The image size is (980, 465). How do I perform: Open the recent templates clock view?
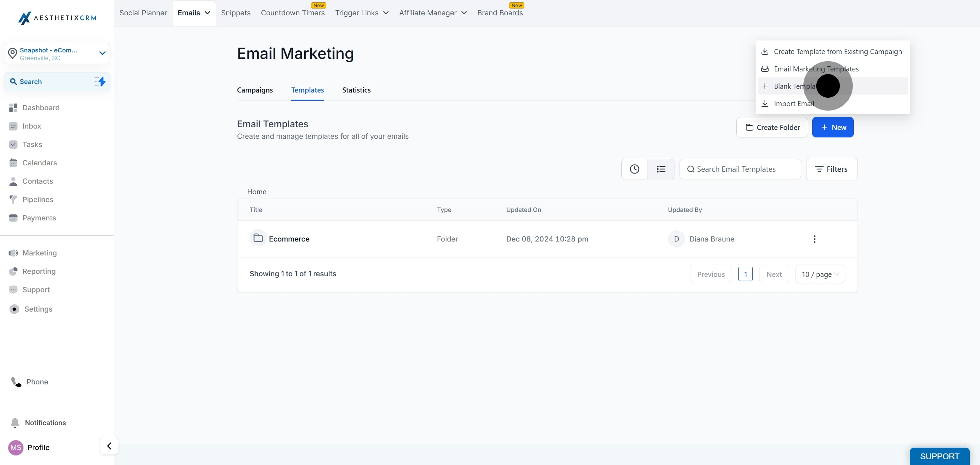click(634, 169)
